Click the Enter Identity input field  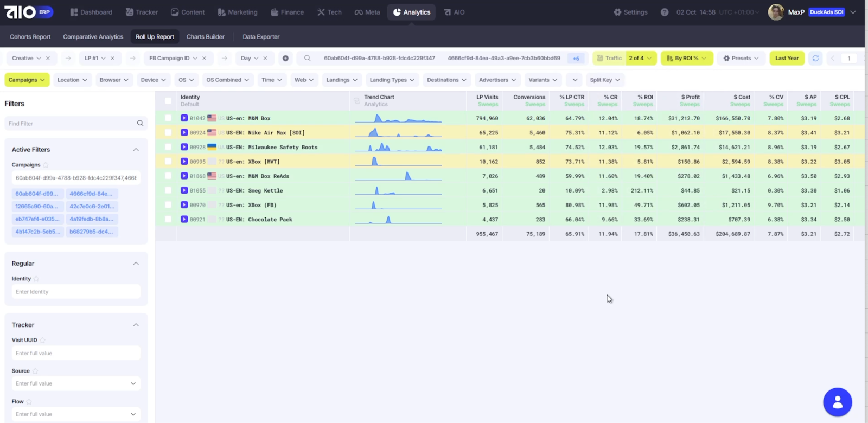click(x=76, y=292)
